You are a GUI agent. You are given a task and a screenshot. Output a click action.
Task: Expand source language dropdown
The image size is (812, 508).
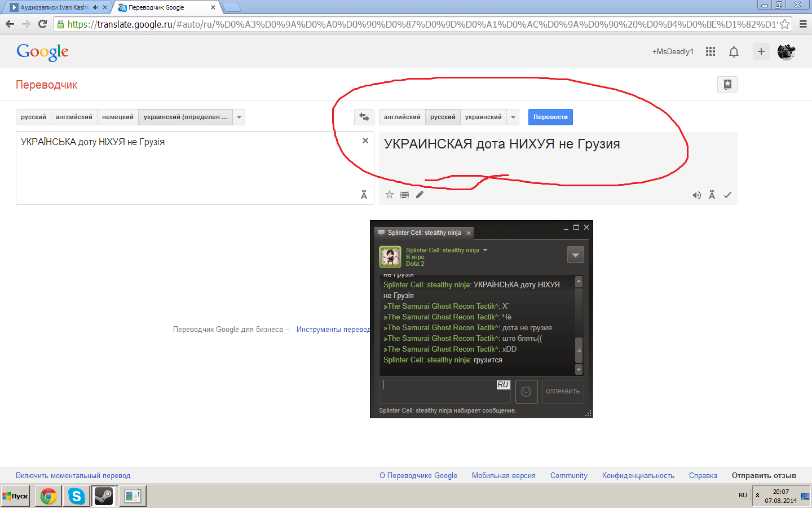(239, 117)
